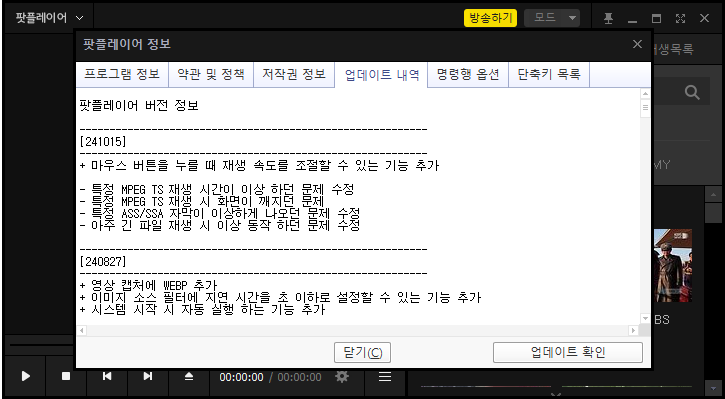This screenshot has height=399, width=725.
Task: Expand the 모드 dropdown arrow
Action: [572, 18]
